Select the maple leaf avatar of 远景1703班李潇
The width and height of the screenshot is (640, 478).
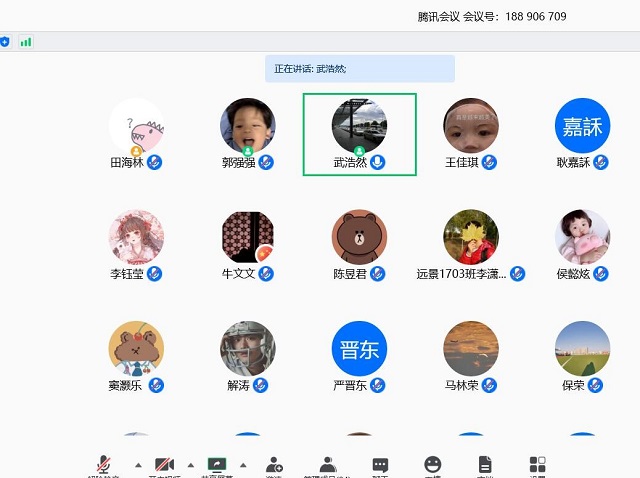coord(471,237)
